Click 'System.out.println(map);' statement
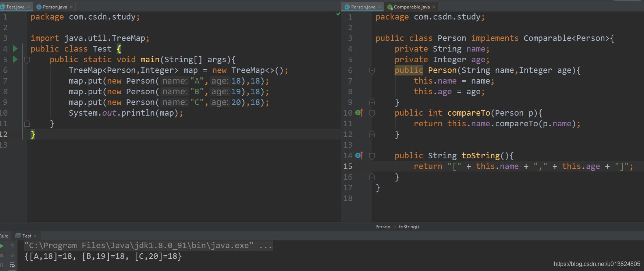Screen dimensions: 644x271 [x=126, y=113]
